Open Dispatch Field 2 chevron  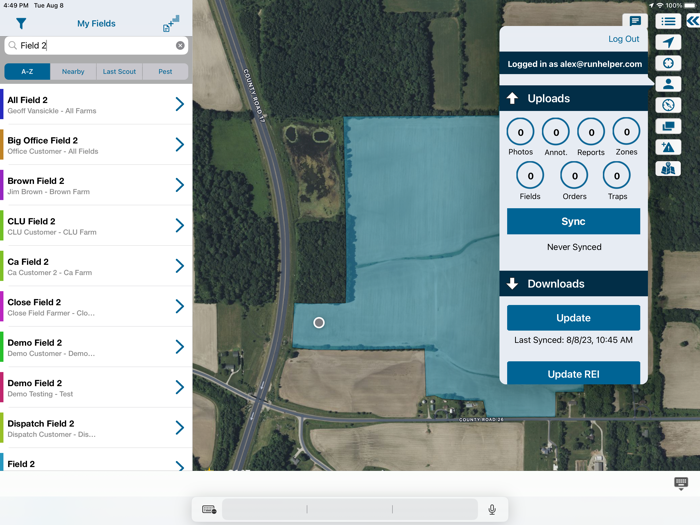point(179,428)
